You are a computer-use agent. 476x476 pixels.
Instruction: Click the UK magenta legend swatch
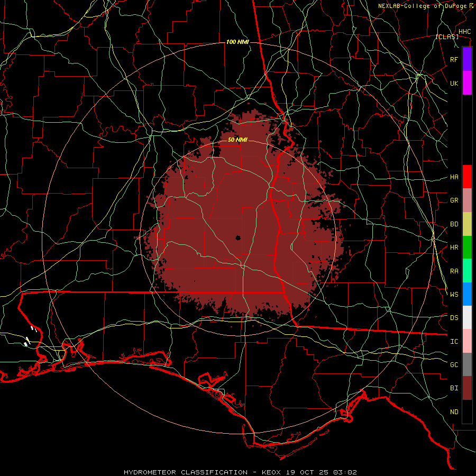[467, 83]
